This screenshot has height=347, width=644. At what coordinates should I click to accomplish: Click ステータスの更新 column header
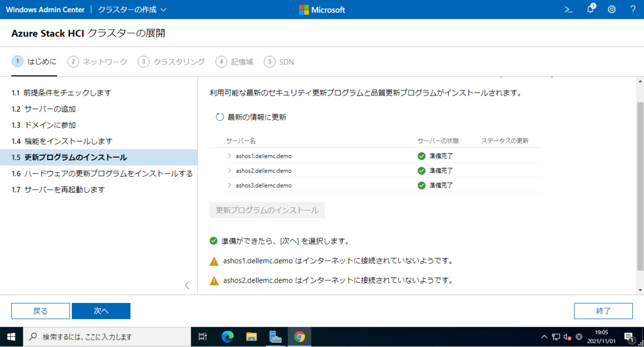[504, 141]
